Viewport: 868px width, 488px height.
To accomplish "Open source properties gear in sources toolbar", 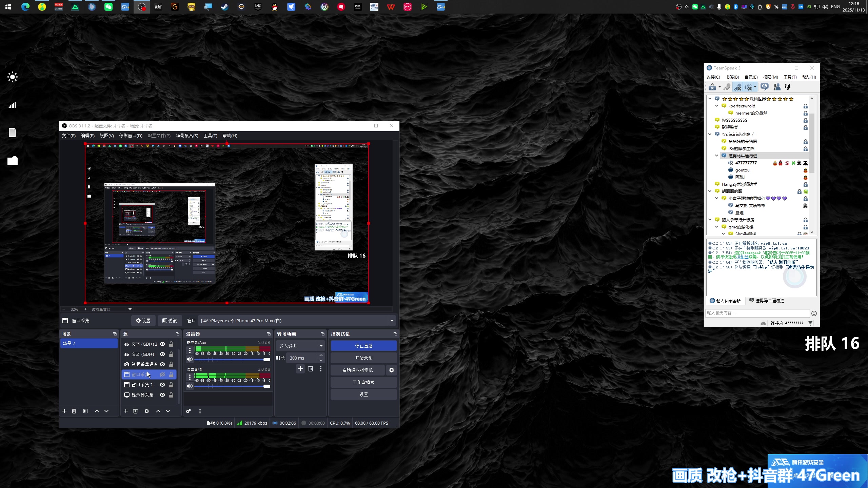I will [x=146, y=411].
